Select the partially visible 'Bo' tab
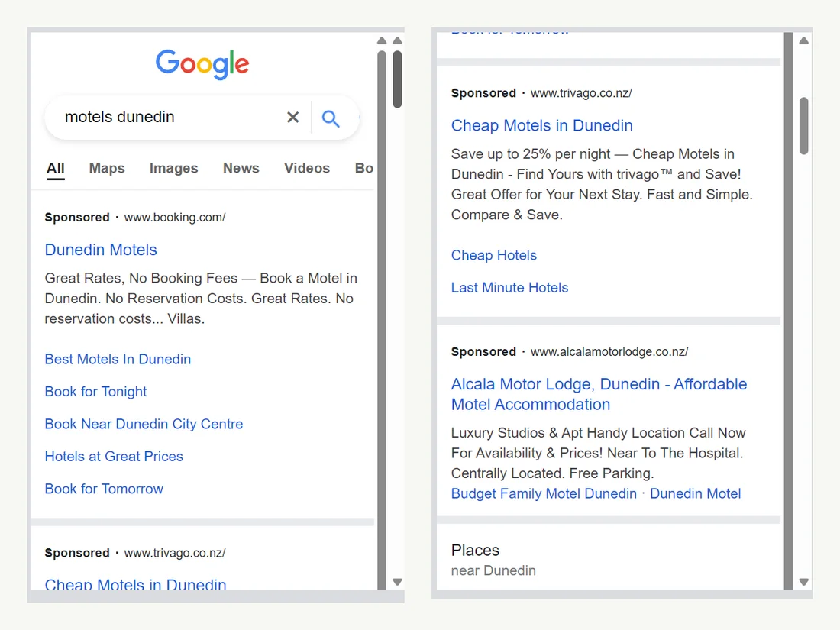 [x=364, y=168]
